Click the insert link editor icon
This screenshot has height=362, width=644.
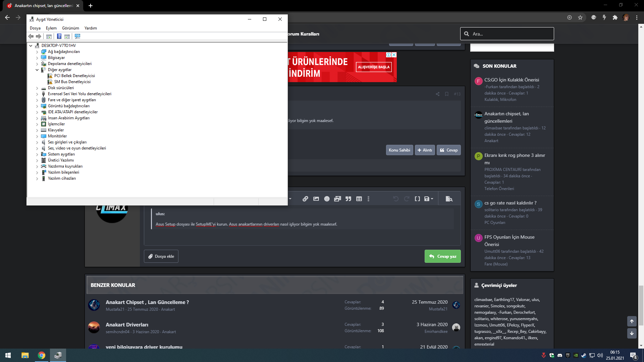[305, 199]
